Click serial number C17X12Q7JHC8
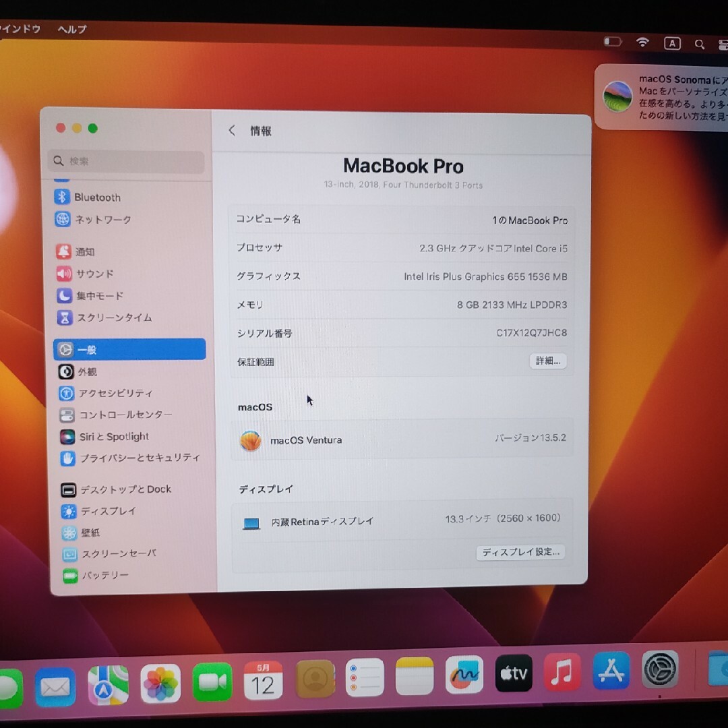This screenshot has height=728, width=728. tap(532, 332)
